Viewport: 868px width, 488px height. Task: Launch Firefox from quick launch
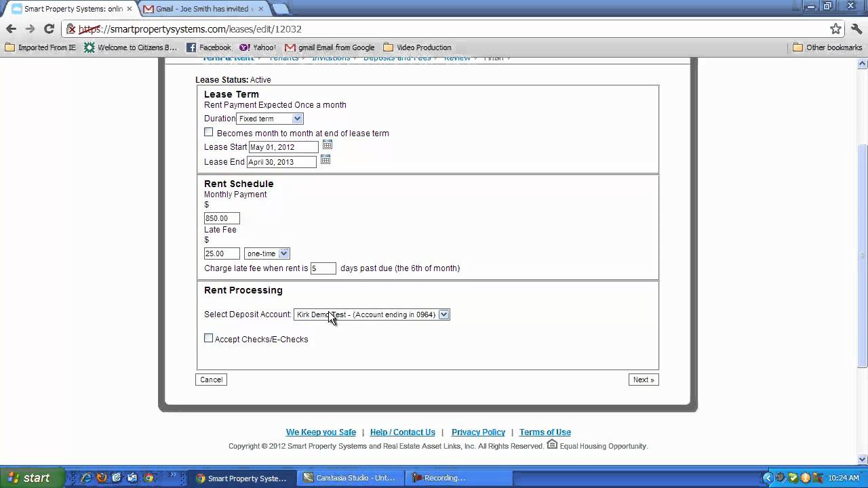coord(102,478)
